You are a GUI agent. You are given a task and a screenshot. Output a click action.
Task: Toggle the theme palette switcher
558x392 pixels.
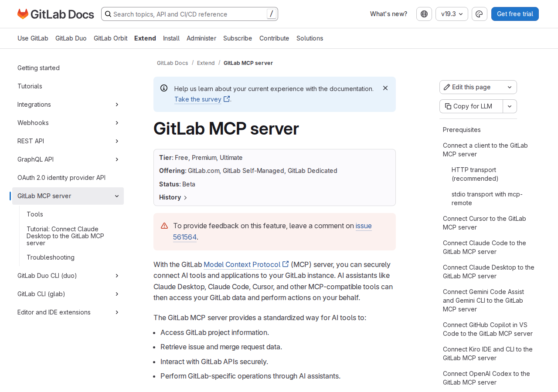coord(479,14)
